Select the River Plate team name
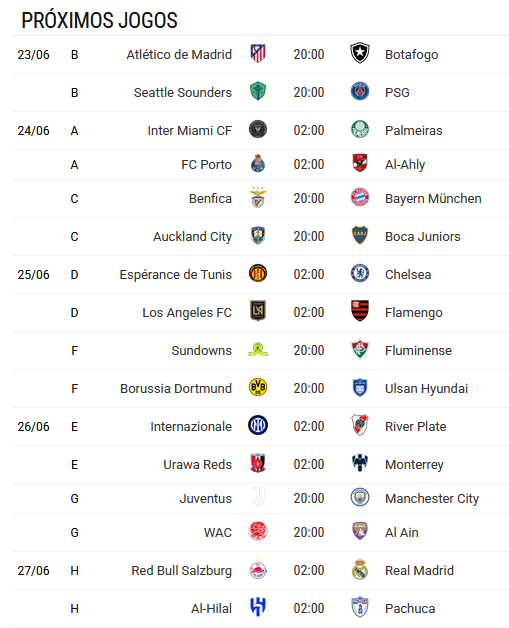Screen dimensions: 509x628 click(415, 427)
